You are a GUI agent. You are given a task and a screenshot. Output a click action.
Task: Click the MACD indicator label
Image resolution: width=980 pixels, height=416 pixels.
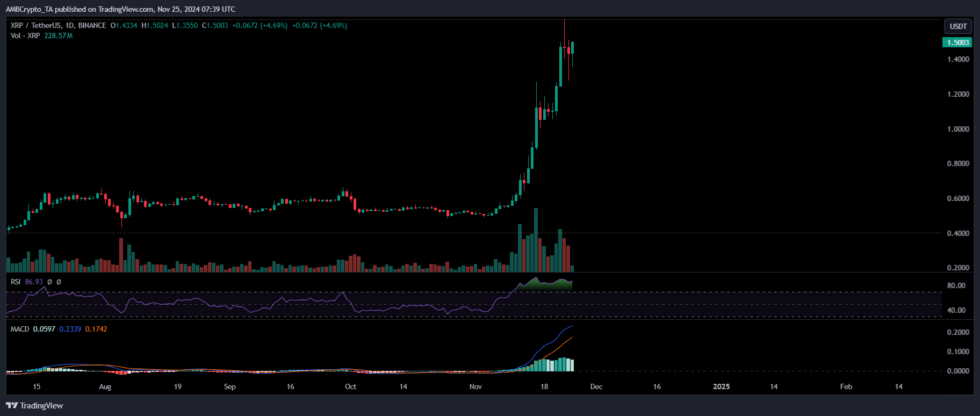point(20,329)
